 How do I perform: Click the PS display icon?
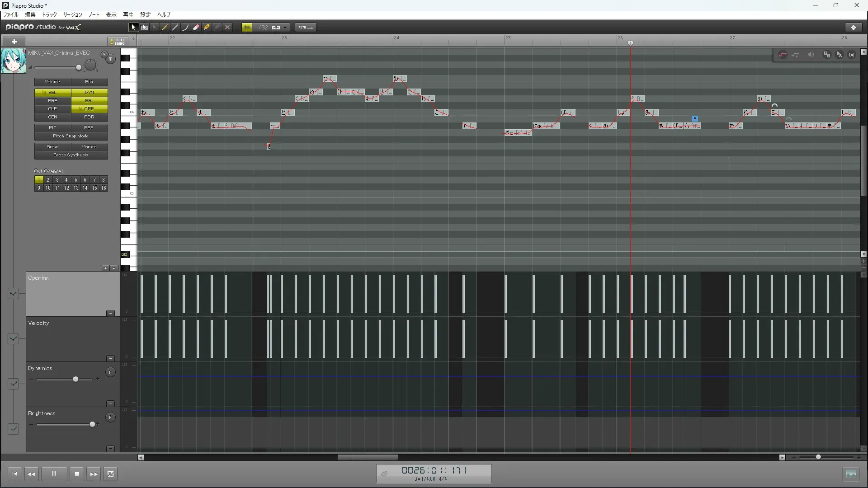(826, 55)
